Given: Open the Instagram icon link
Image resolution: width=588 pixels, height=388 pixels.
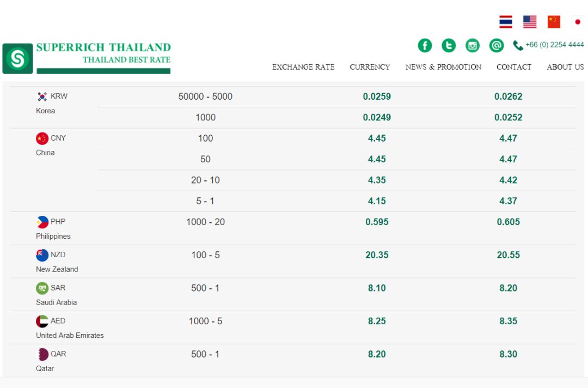Looking at the screenshot, I should click(x=473, y=45).
